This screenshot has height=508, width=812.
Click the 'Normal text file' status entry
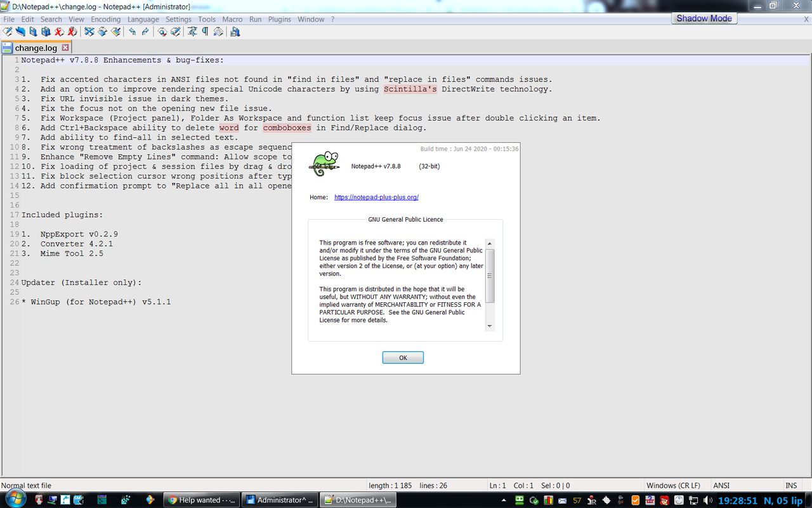point(27,485)
